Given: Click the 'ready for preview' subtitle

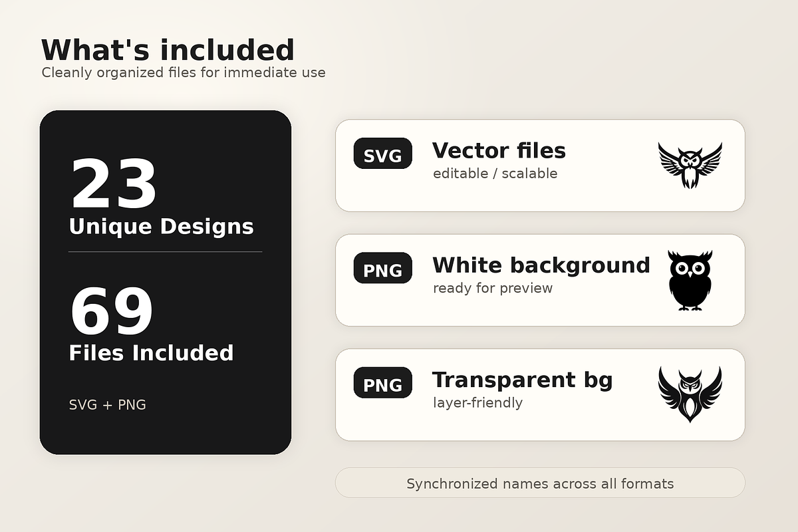Looking at the screenshot, I should click(x=493, y=288).
